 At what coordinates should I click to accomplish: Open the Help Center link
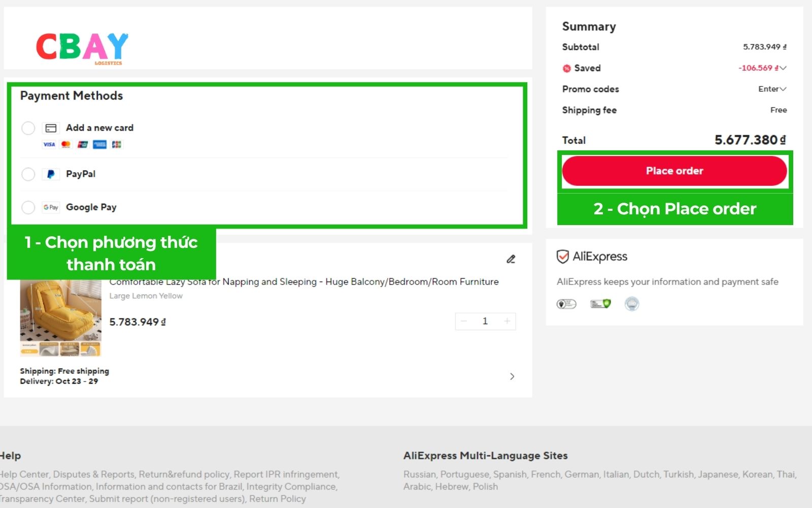pyautogui.click(x=24, y=474)
